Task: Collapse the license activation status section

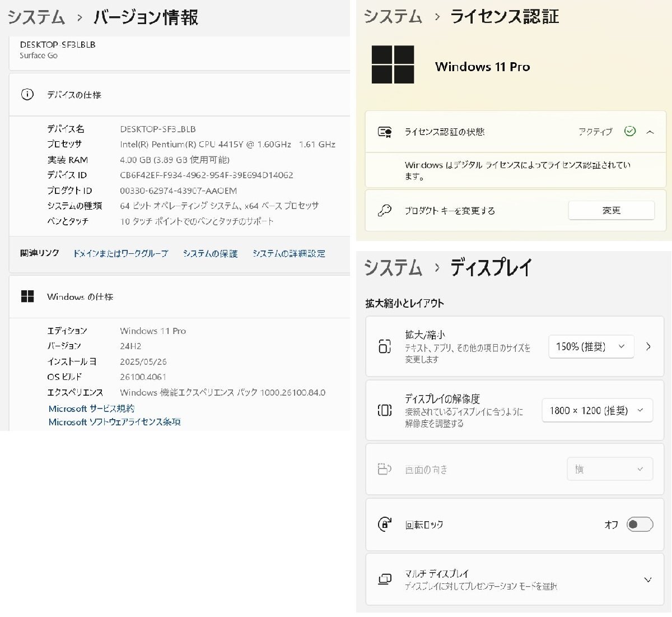Action: click(x=650, y=132)
